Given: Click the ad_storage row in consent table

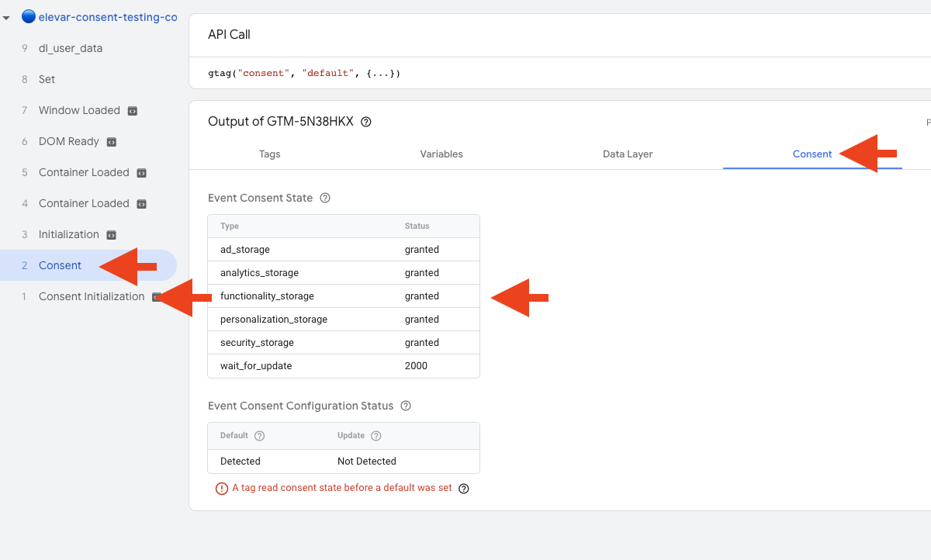Looking at the screenshot, I should [x=343, y=250].
